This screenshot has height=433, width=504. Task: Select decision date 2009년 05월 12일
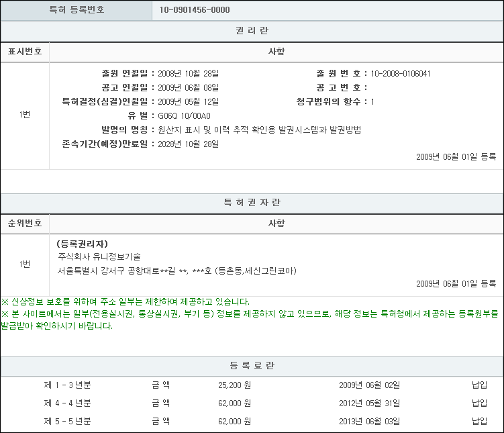pos(189,101)
